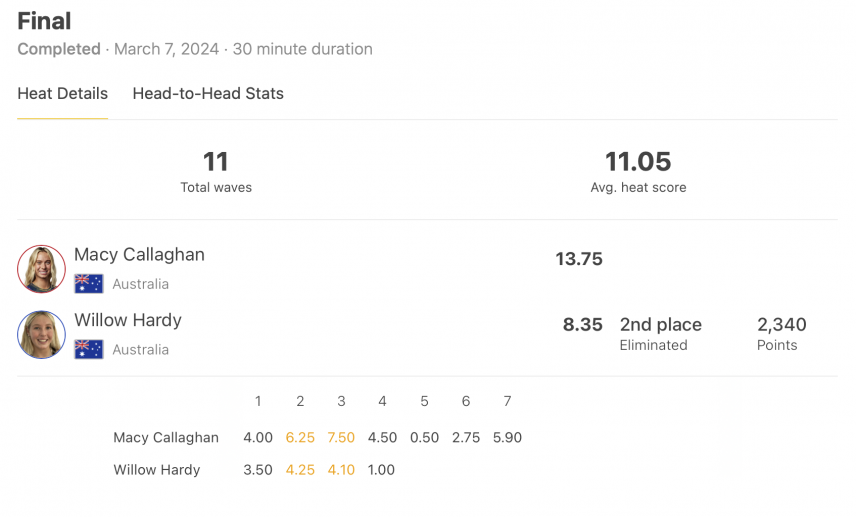Click the 11 Total waves statistic
The image size is (856, 517).
(x=216, y=172)
